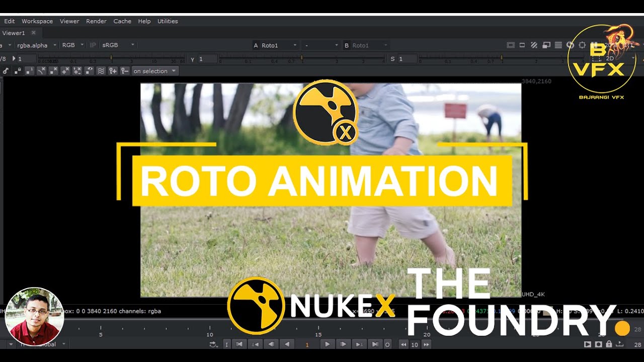The height and width of the screenshot is (362, 644).
Task: Open the sRGB viewer process dropdown
Action: 118,45
